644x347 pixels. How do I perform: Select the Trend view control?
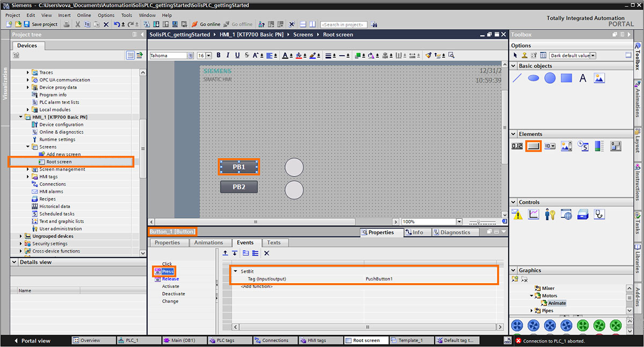(x=533, y=215)
